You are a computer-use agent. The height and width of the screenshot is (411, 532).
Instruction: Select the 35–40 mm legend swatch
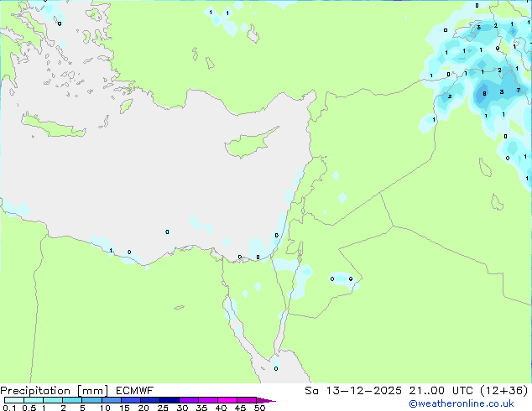coord(207,400)
